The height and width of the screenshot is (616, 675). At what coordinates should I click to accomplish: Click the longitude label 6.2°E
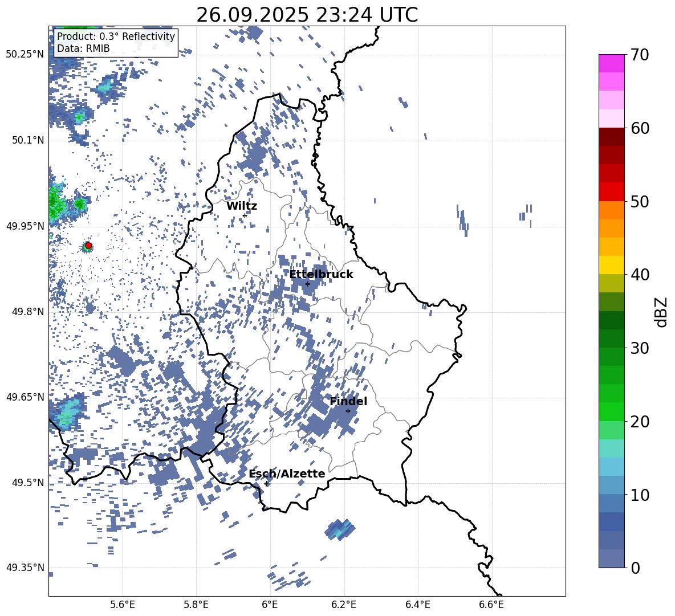coord(344,605)
